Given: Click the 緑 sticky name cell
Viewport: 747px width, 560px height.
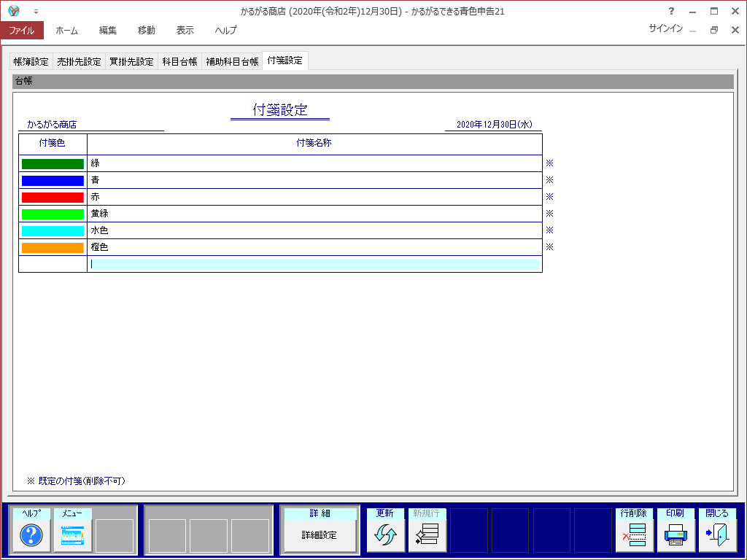Looking at the screenshot, I should [x=315, y=163].
